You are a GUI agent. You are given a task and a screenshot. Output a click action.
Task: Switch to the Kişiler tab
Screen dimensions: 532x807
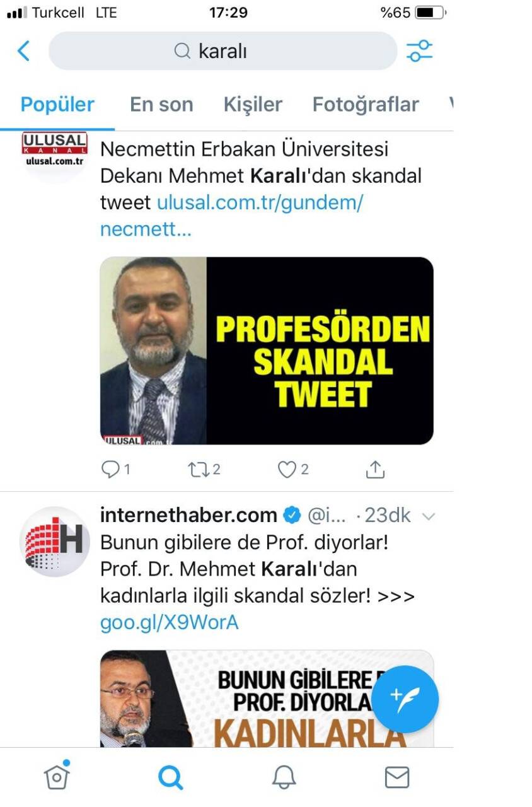(x=253, y=104)
